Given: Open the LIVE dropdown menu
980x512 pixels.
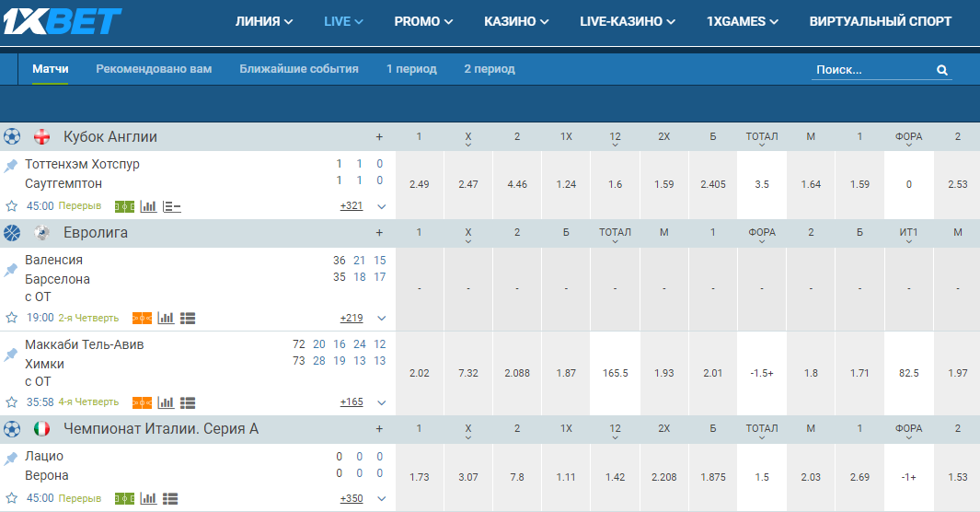Looking at the screenshot, I should (343, 21).
